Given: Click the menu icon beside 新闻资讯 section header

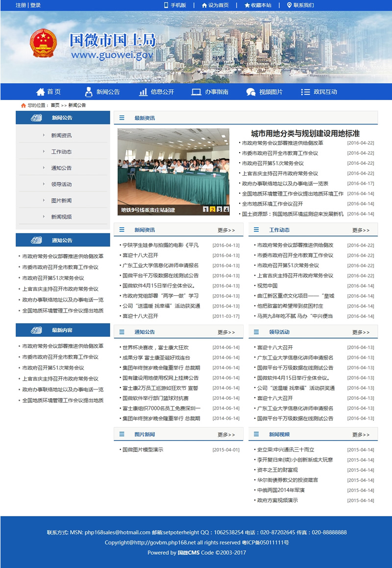Looking at the screenshot, I should [x=122, y=230].
